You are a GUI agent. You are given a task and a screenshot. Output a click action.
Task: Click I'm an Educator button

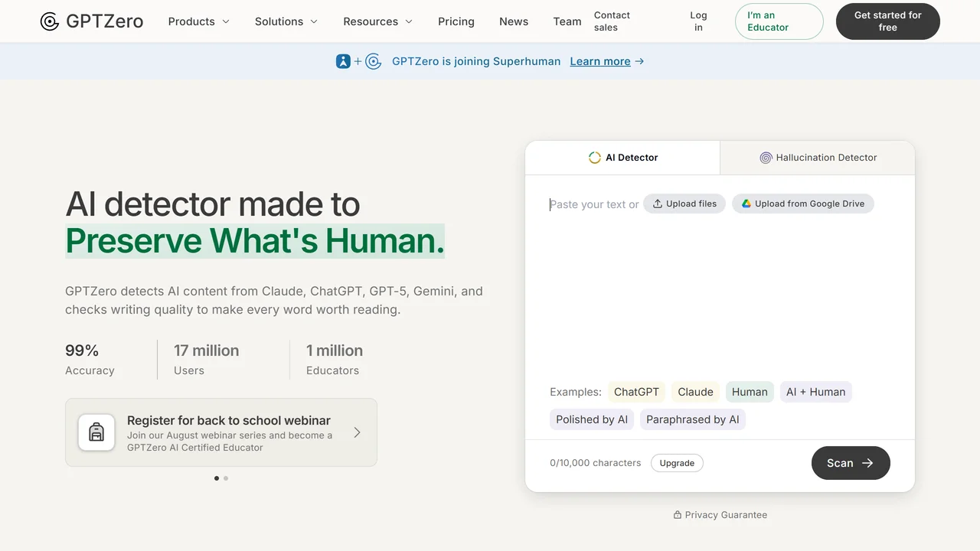click(779, 21)
